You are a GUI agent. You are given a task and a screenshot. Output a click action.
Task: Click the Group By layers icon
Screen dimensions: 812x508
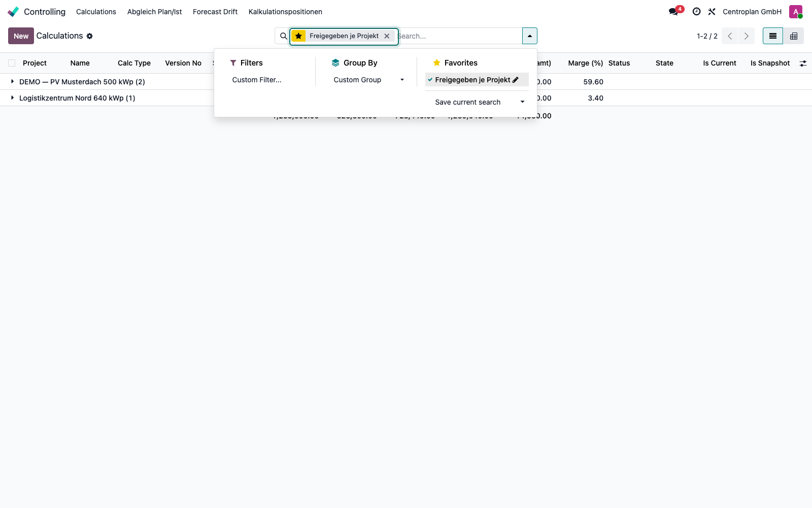coord(335,63)
